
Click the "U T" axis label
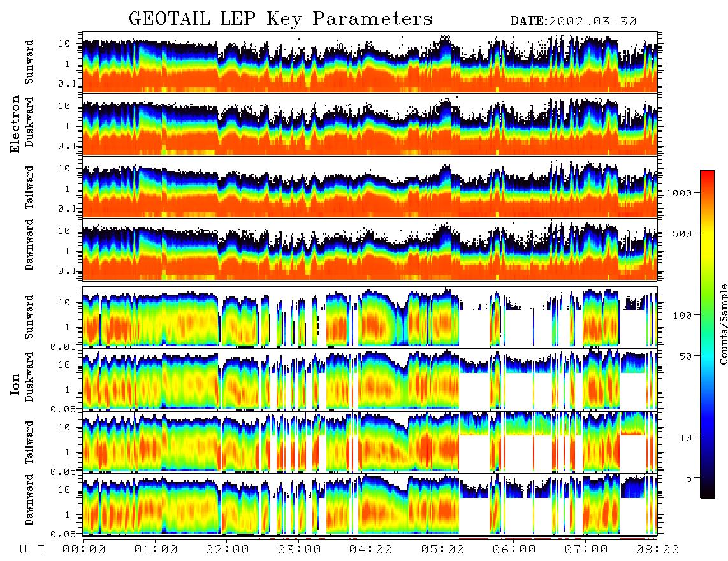(32, 550)
